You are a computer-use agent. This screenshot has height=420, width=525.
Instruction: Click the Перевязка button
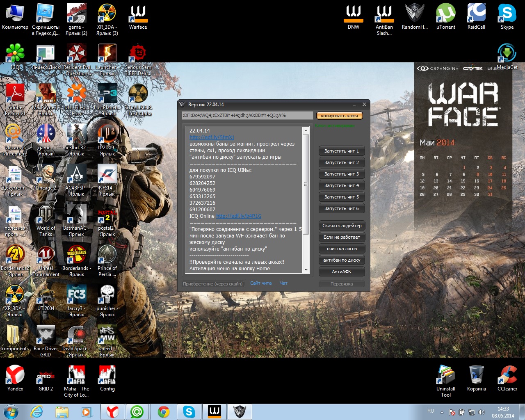pos(342,284)
